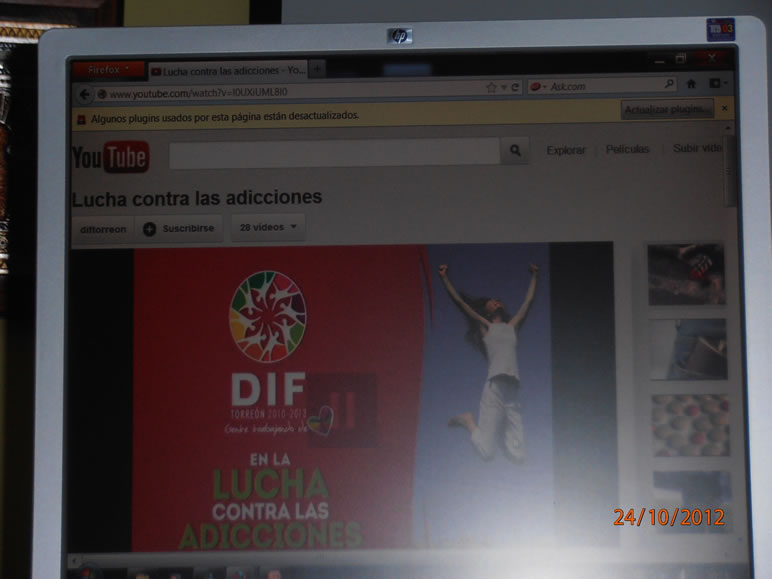This screenshot has width=772, height=579.
Task: Click the Actualizar plugins button
Action: [x=667, y=109]
